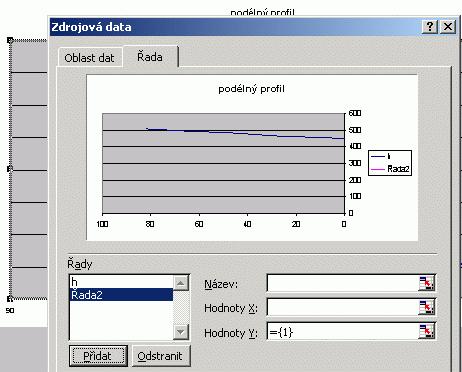Click the Odstranit button

click(160, 356)
